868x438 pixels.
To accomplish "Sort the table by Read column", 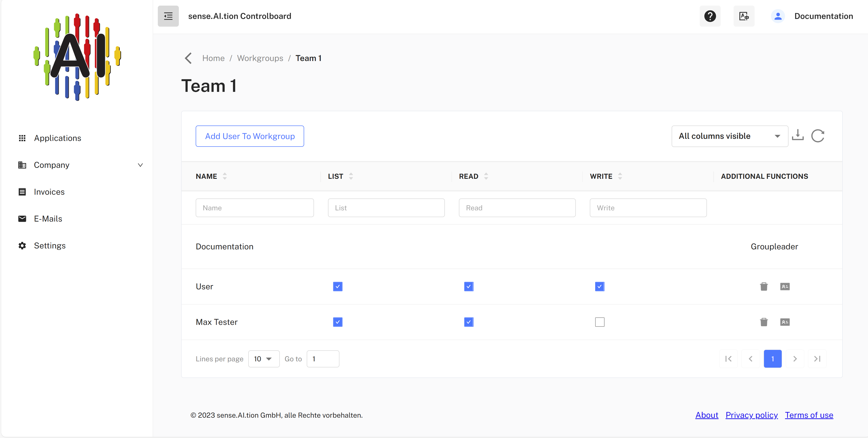I will pos(486,176).
